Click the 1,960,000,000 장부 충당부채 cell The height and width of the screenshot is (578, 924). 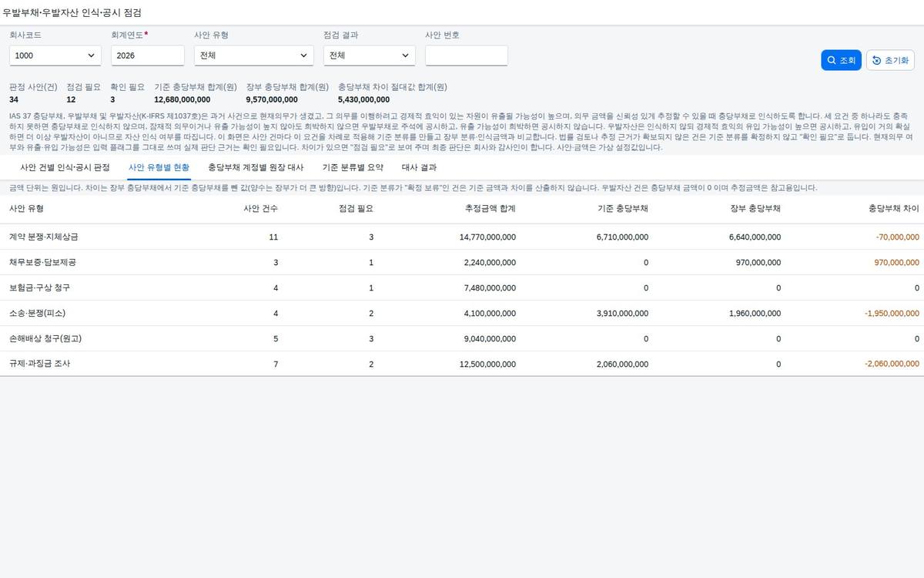755,314
